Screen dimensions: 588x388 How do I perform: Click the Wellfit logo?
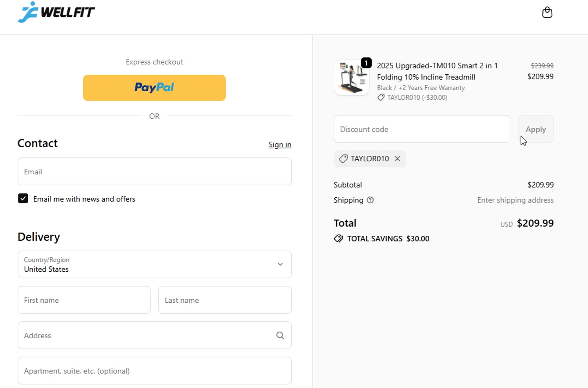click(56, 12)
